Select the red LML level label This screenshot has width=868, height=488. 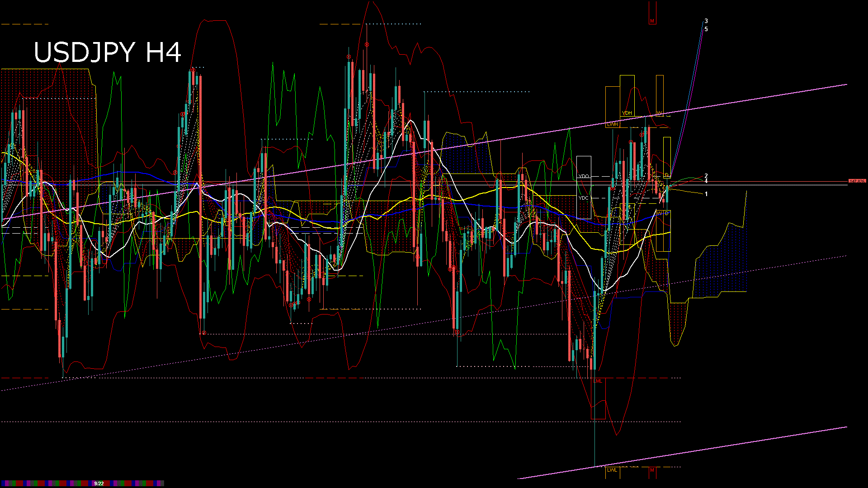tap(598, 381)
